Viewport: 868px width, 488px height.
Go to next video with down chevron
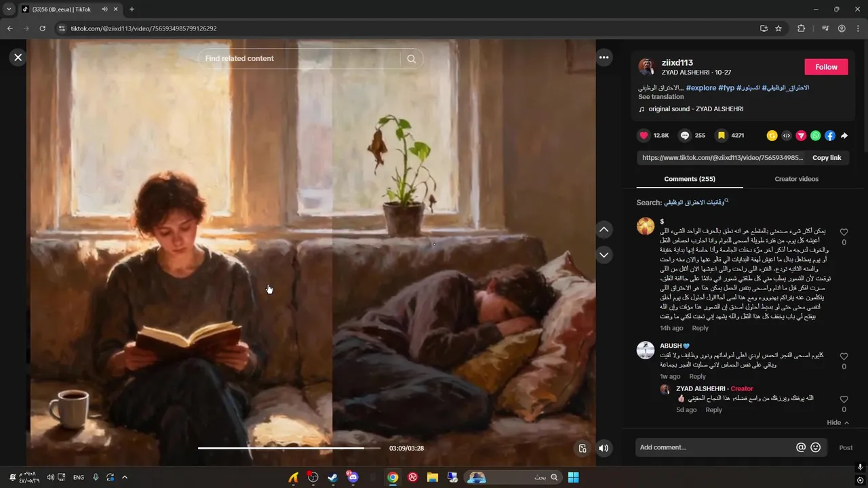point(604,255)
